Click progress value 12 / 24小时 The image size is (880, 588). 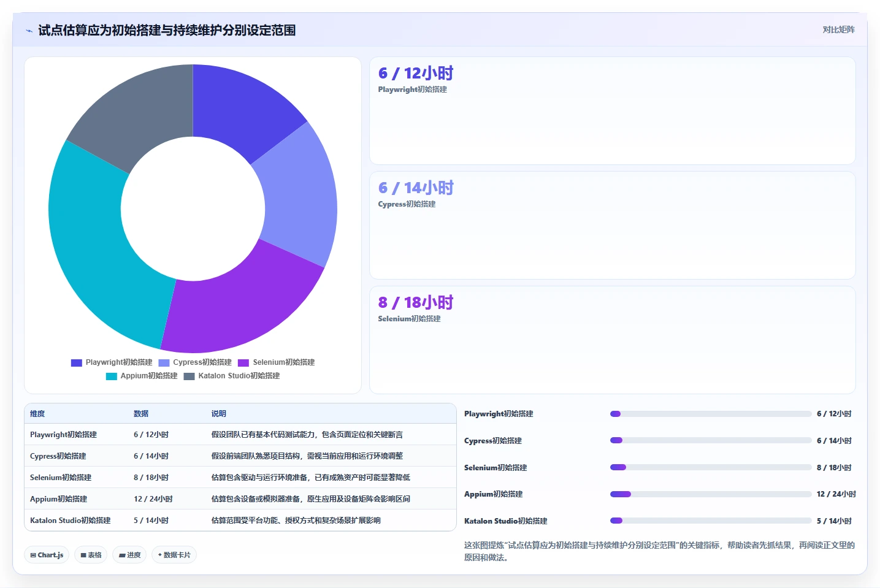click(836, 494)
